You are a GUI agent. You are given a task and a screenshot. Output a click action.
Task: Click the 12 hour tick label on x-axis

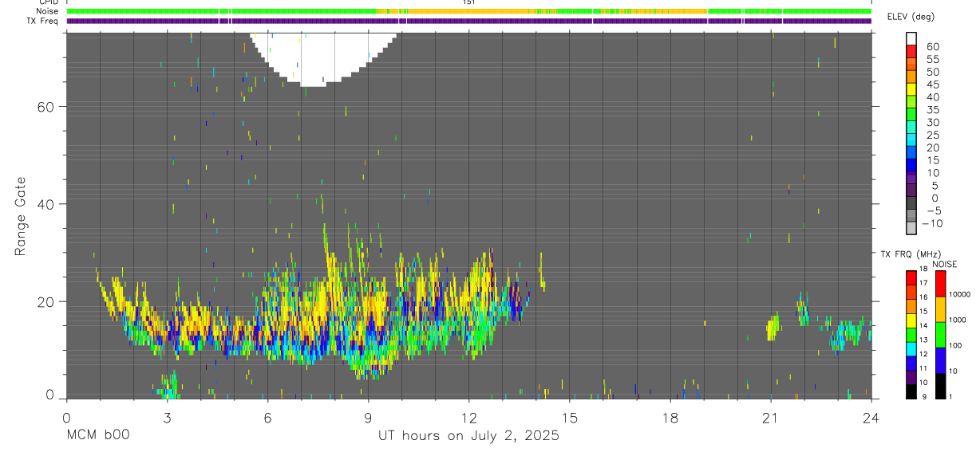(x=469, y=418)
